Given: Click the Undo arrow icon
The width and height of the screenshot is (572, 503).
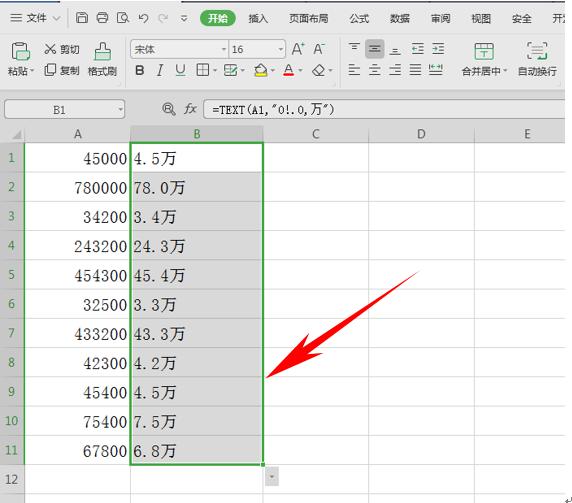Looking at the screenshot, I should tap(143, 18).
